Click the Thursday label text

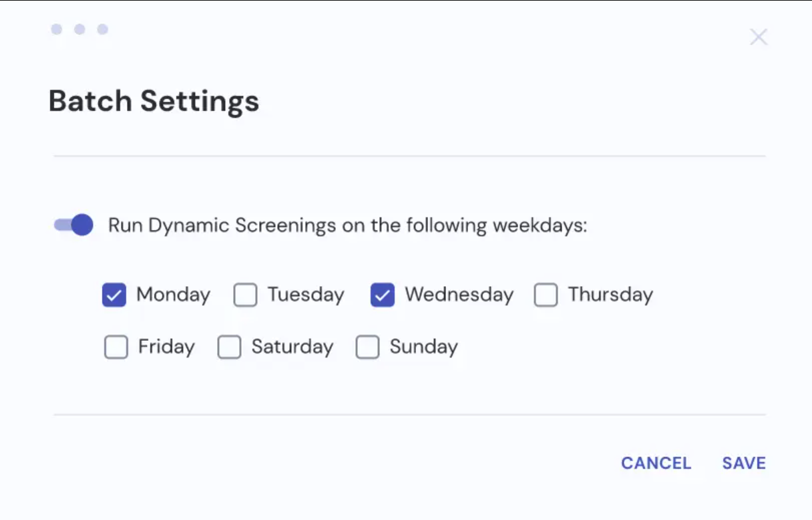coord(610,295)
